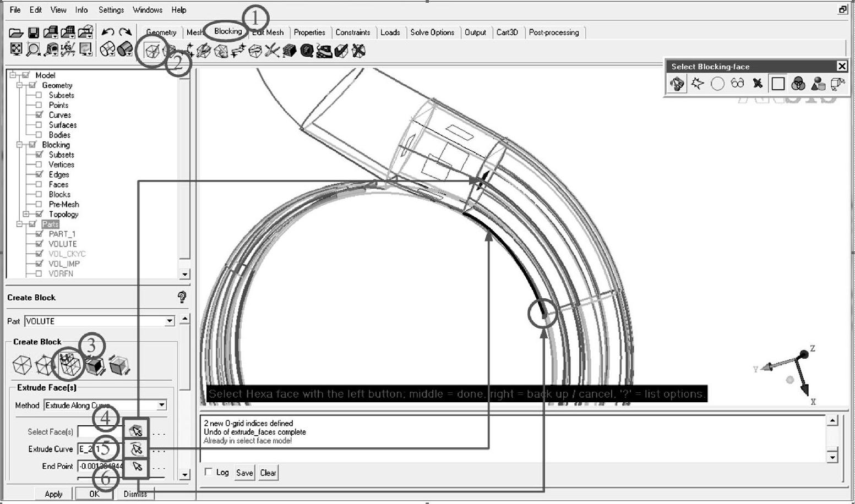
Task: Click the polygon selection icon in Select Blocking-face
Action: (698, 84)
